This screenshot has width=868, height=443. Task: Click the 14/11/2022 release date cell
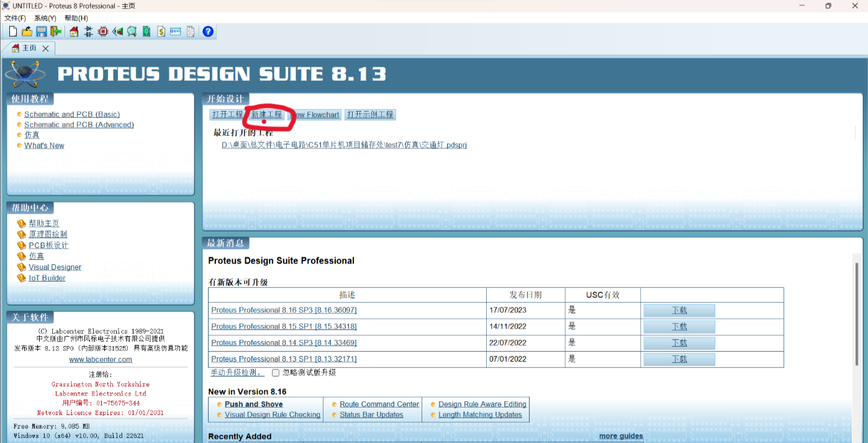[x=526, y=326]
